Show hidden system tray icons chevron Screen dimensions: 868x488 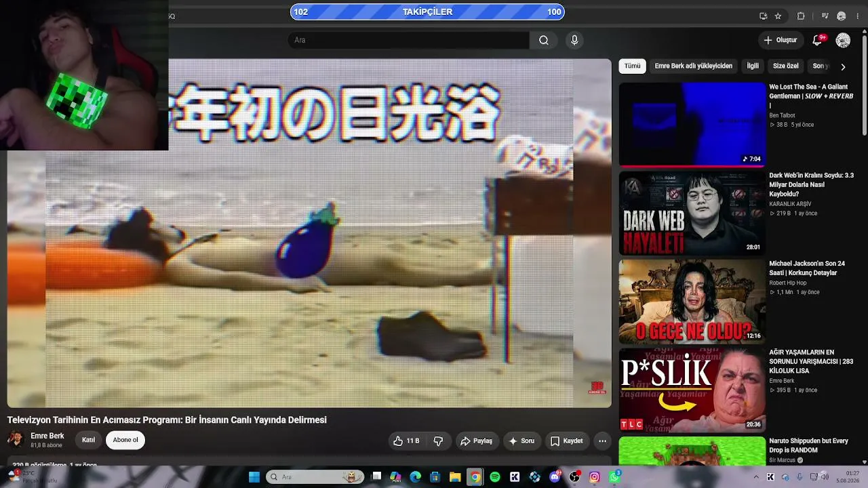pos(756,477)
